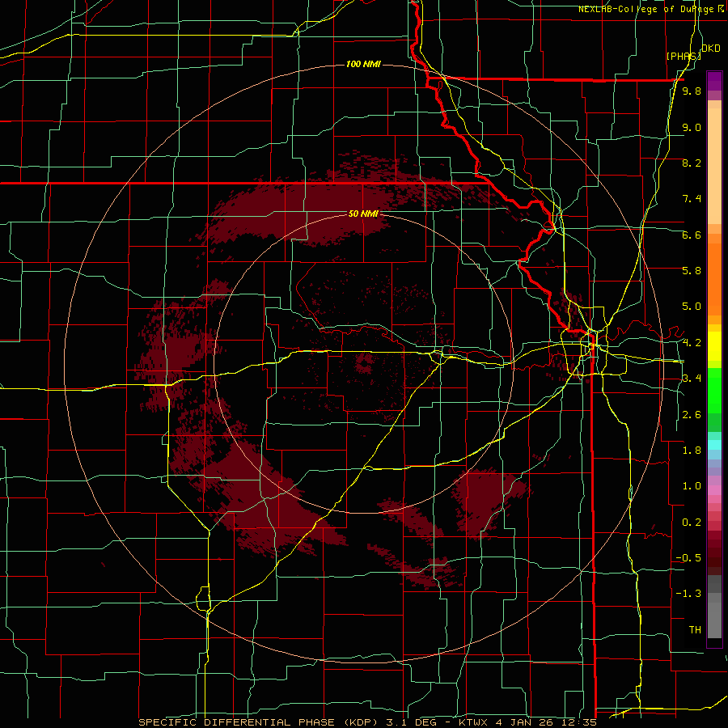
Task: Click the "50 NMI" range ring label
Action: 363,214
